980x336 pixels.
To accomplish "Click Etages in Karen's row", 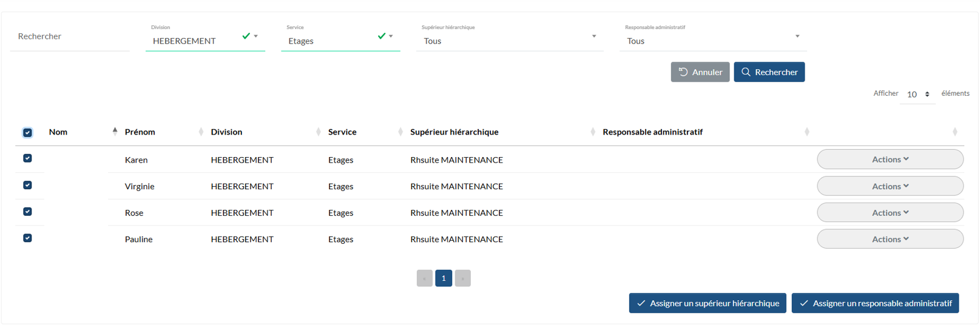I will [x=341, y=160].
